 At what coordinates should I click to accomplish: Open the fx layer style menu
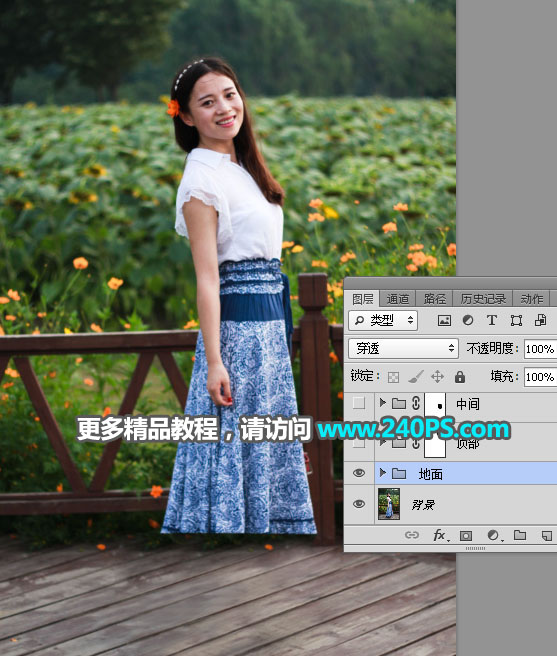[x=439, y=535]
